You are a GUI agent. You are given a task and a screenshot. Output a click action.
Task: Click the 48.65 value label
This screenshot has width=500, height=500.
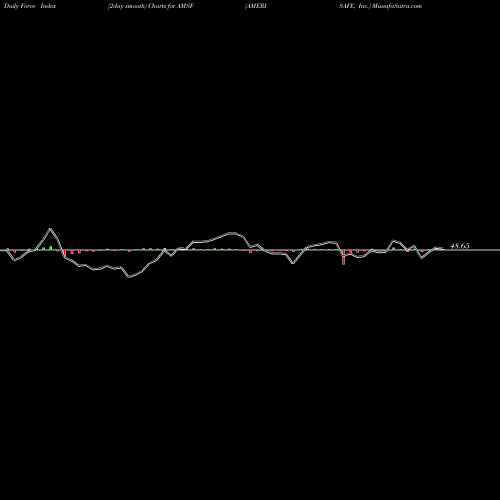pyautogui.click(x=460, y=246)
